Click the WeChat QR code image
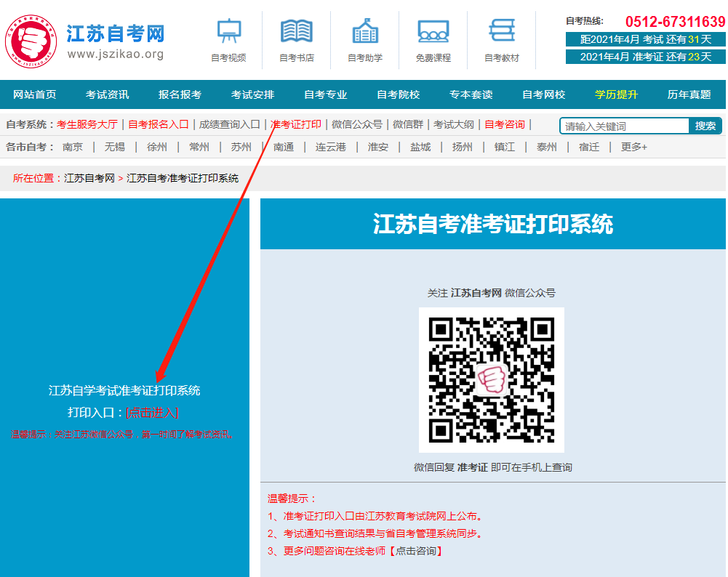The width and height of the screenshot is (728, 577). 492,380
